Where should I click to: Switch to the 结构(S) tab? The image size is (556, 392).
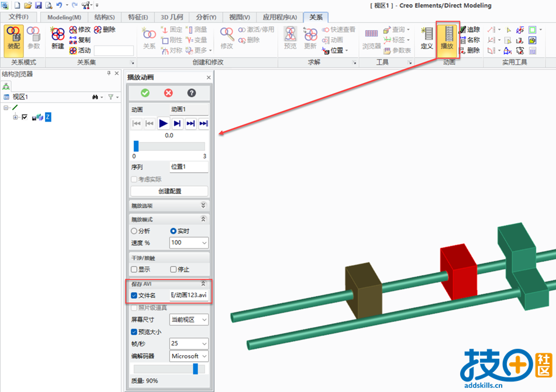[104, 17]
